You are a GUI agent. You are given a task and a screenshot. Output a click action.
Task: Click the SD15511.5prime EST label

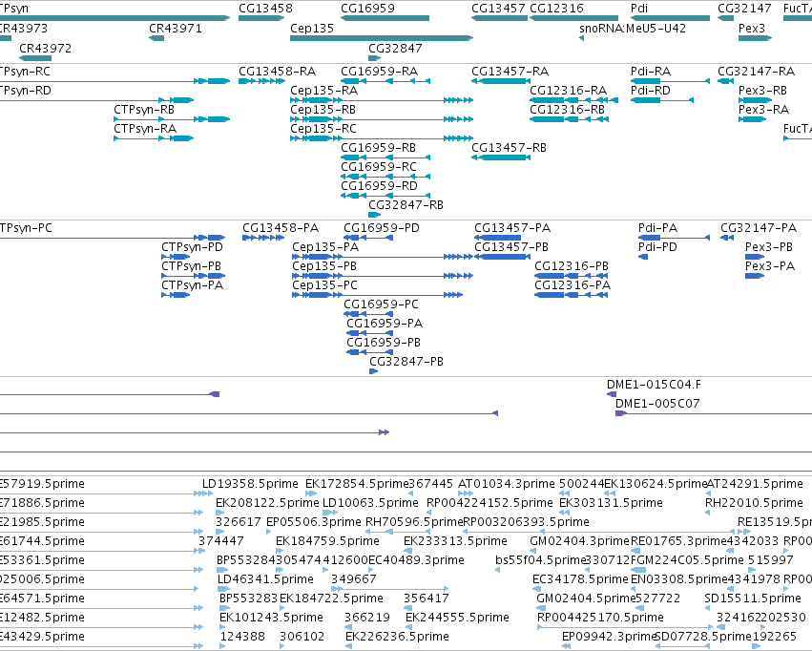753,598
